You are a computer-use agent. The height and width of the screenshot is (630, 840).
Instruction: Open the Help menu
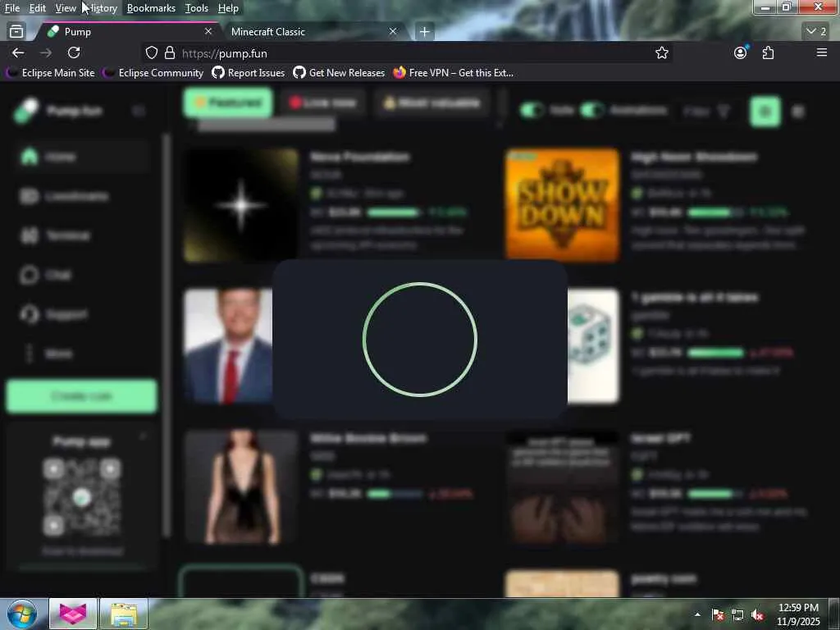pos(228,8)
